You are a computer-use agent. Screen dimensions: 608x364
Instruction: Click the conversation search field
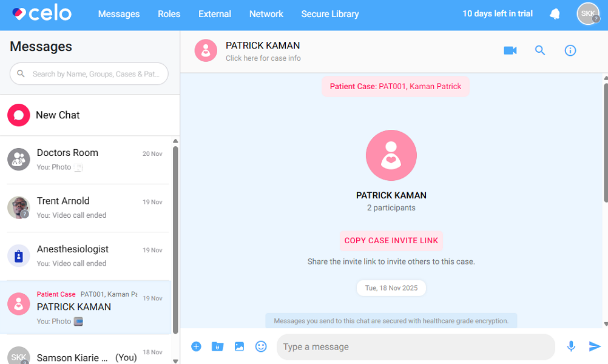89,73
